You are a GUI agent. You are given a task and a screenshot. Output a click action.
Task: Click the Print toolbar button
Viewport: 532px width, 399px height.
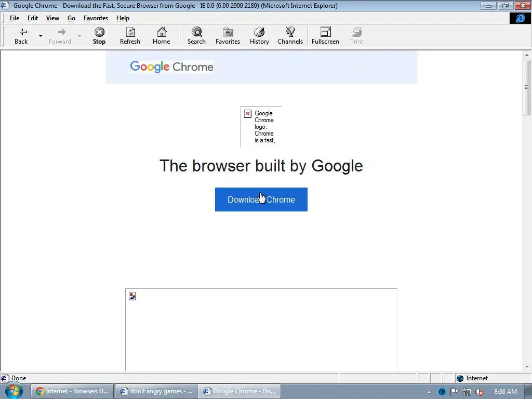coord(356,36)
